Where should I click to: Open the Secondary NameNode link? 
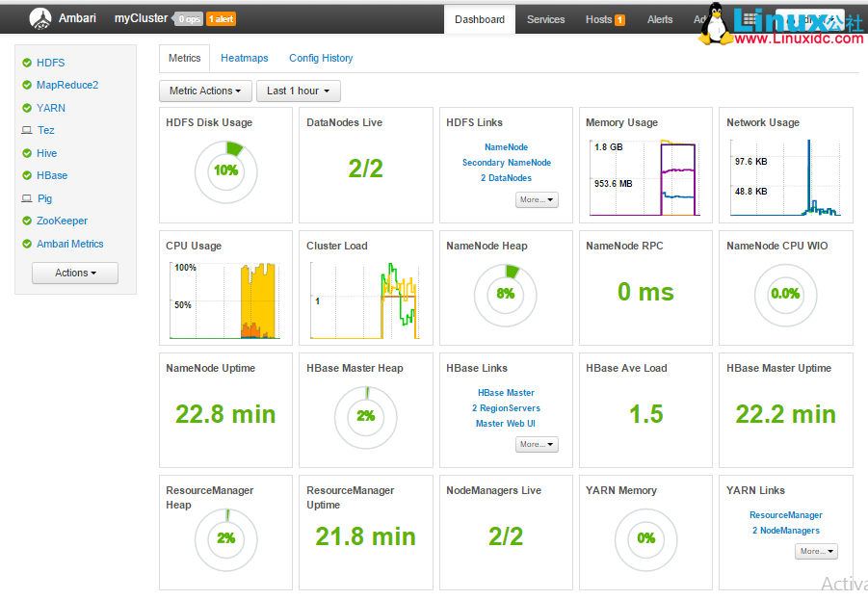point(507,163)
